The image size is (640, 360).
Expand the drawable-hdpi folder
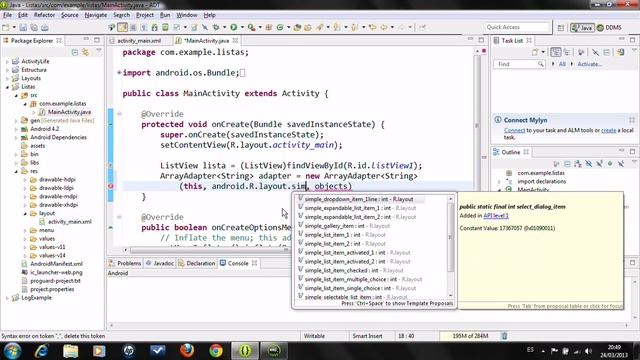[x=25, y=180]
